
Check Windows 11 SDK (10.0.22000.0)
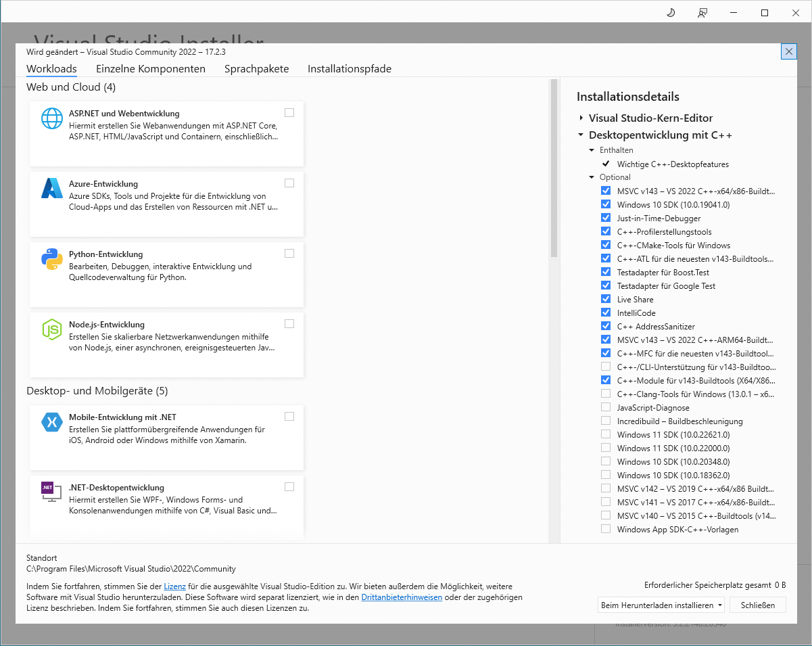(x=606, y=448)
